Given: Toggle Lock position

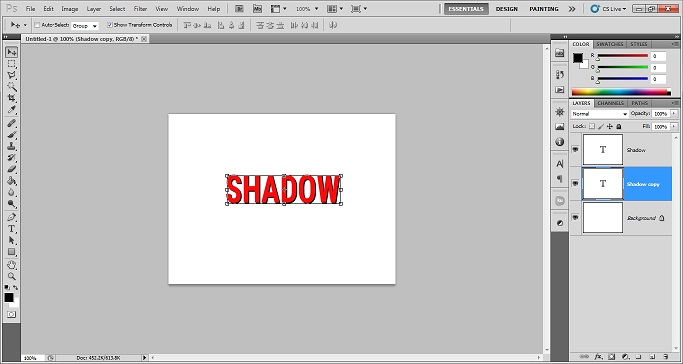Looking at the screenshot, I should (610, 126).
